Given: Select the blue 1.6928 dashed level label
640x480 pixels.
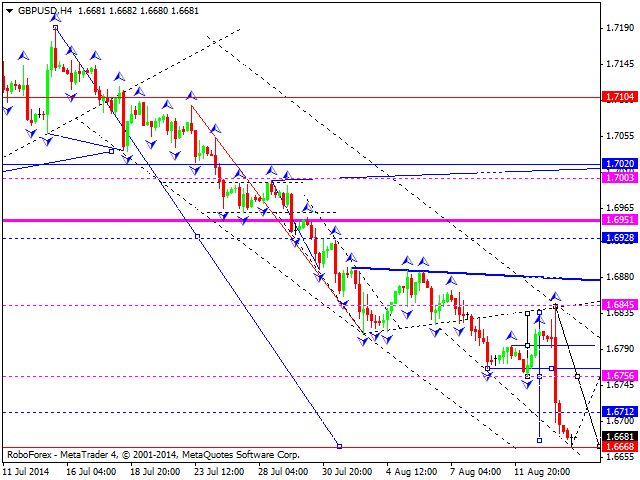Looking at the screenshot, I should click(620, 238).
